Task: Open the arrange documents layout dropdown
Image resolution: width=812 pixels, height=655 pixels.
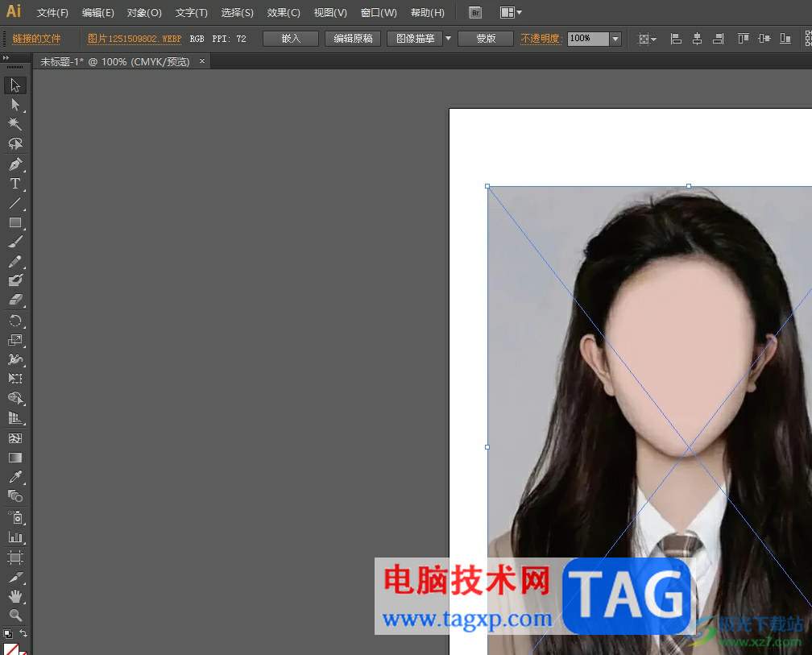Action: tap(511, 12)
